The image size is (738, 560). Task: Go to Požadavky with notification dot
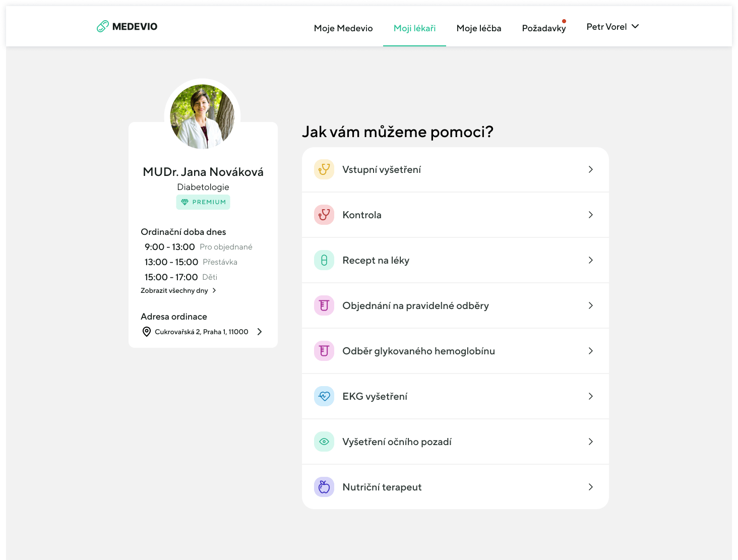point(544,28)
